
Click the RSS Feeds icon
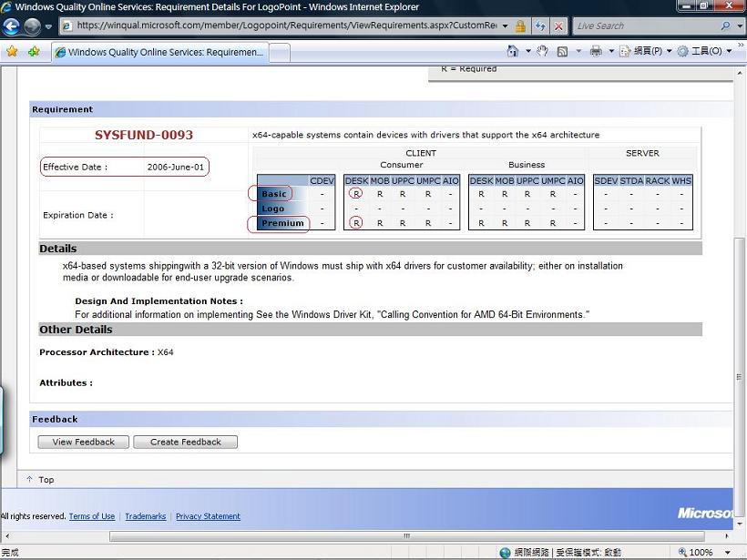562,51
